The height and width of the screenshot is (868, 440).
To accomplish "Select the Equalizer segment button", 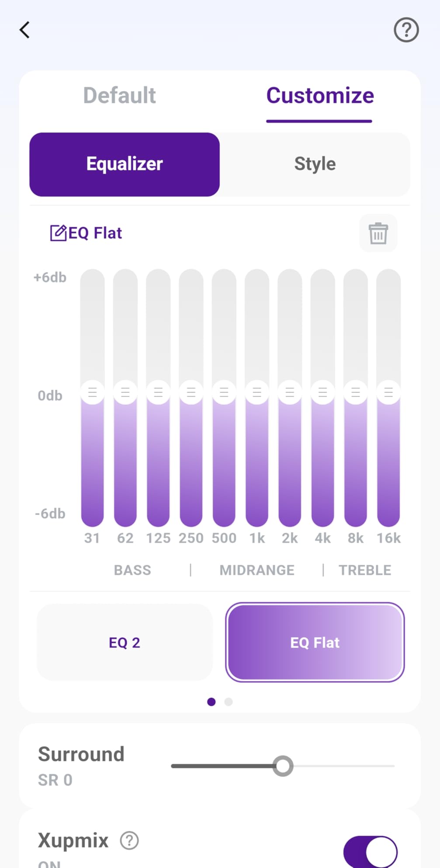I will click(125, 164).
